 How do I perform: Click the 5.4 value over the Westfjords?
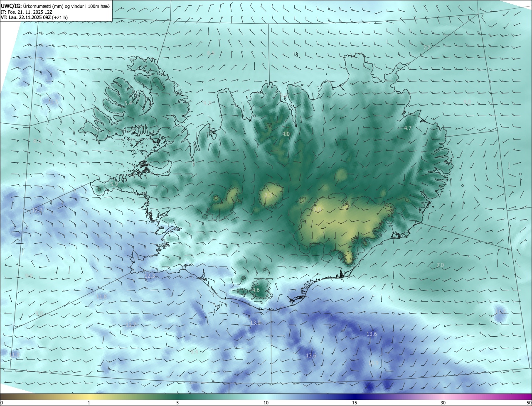coord(128,103)
